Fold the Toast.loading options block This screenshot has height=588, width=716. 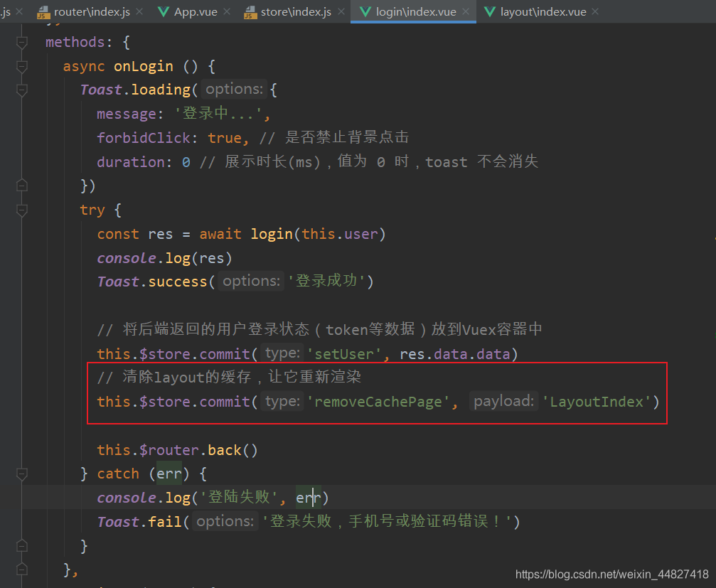point(21,90)
